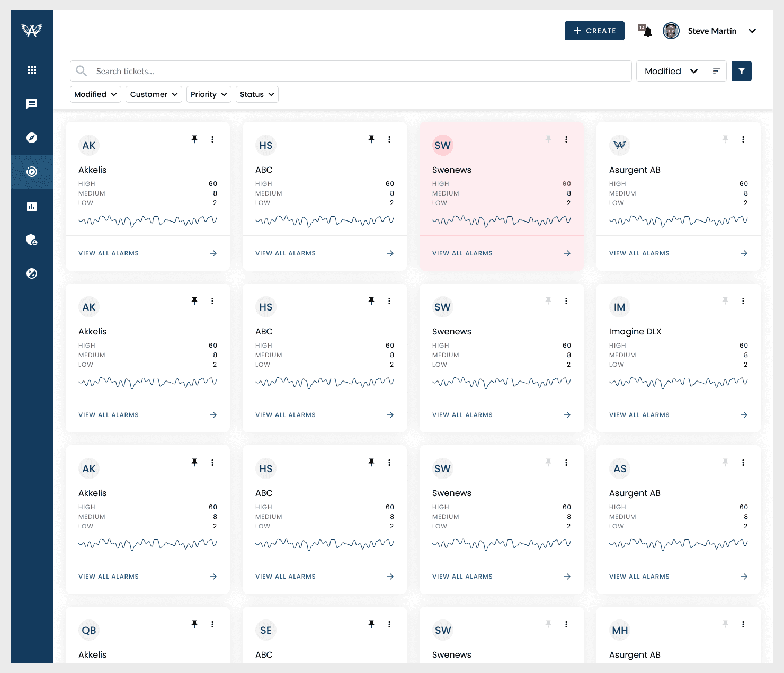Click the blue filter funnel button
The height and width of the screenshot is (673, 784).
pyautogui.click(x=741, y=71)
